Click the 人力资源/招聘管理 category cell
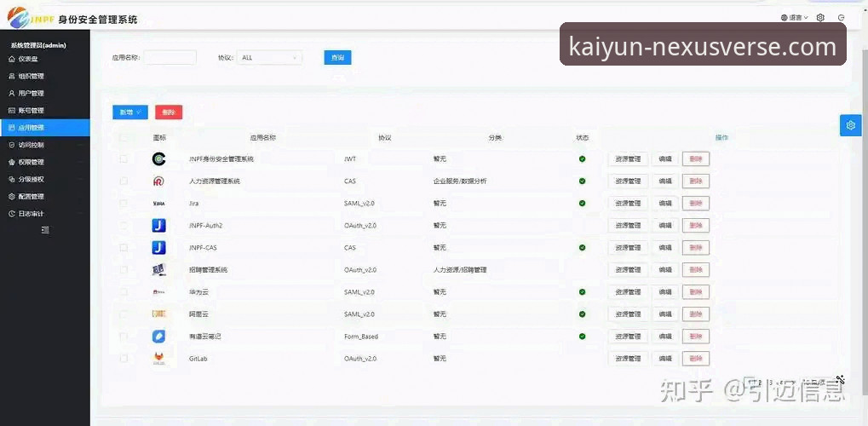Image resolution: width=868 pixels, height=426 pixels. 460,270
